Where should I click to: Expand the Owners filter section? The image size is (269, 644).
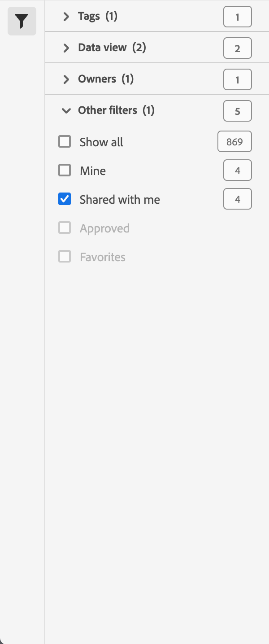pyautogui.click(x=66, y=79)
